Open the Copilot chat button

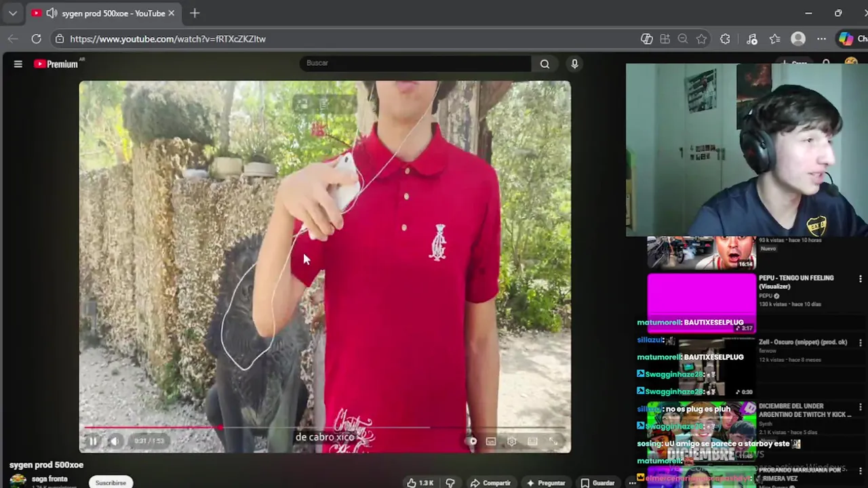click(852, 39)
